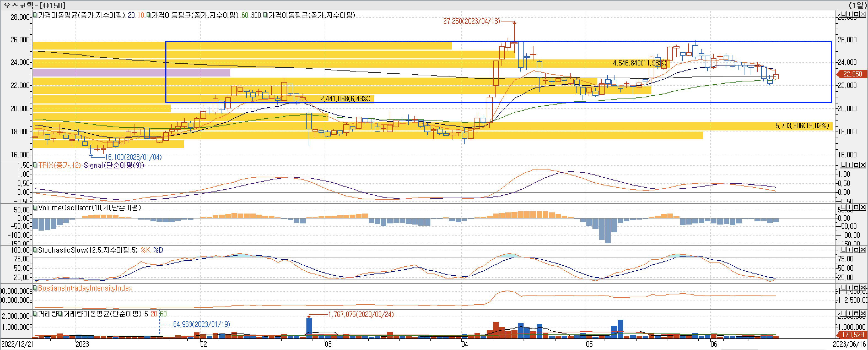Toggle green box beside BostiansIntradayIntensityIndex label

coord(35,288)
